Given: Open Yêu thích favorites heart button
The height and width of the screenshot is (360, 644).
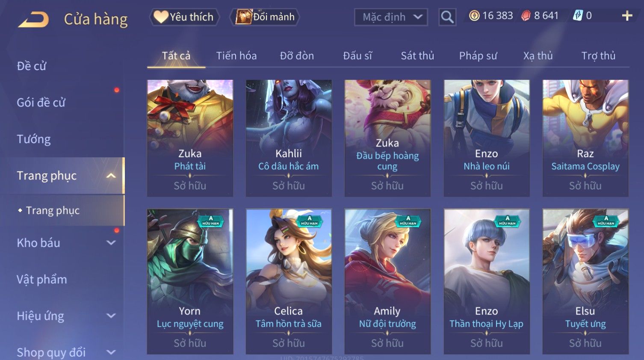Looking at the screenshot, I should click(x=184, y=17).
